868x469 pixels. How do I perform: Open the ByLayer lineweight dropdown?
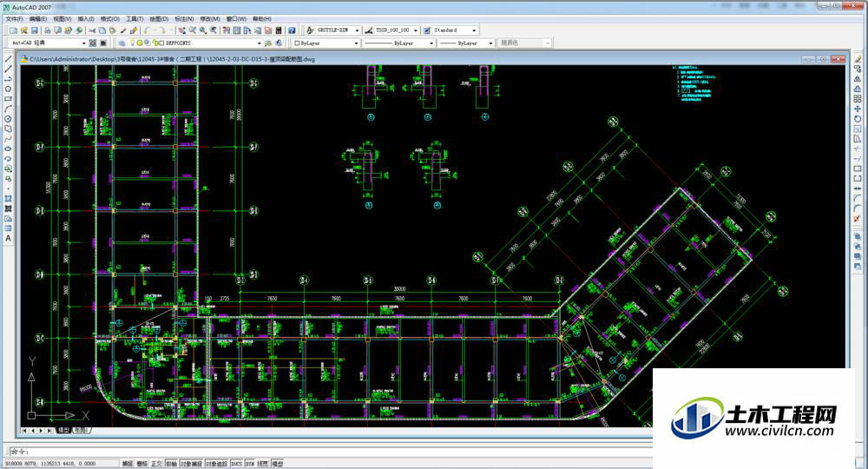(x=490, y=43)
